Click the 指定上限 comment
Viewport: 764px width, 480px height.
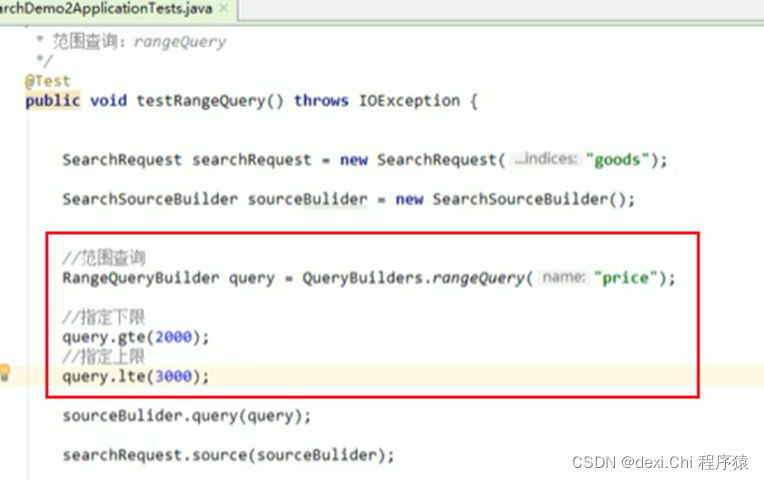(104, 357)
